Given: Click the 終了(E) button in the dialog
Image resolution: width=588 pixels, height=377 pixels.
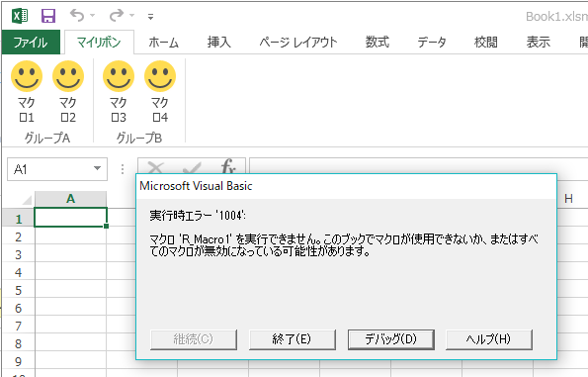Looking at the screenshot, I should click(x=293, y=339).
